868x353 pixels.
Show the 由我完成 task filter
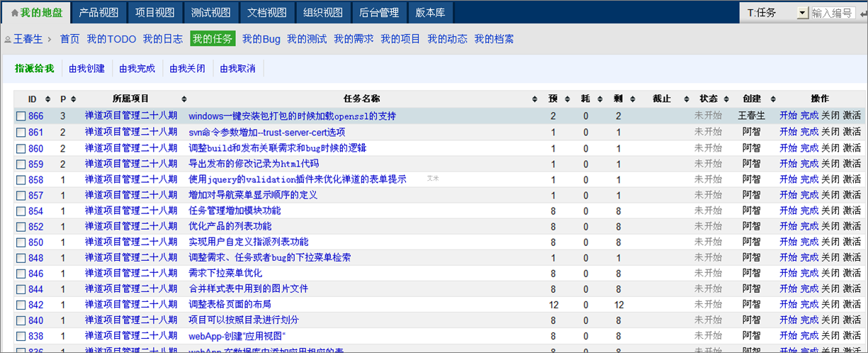click(137, 69)
